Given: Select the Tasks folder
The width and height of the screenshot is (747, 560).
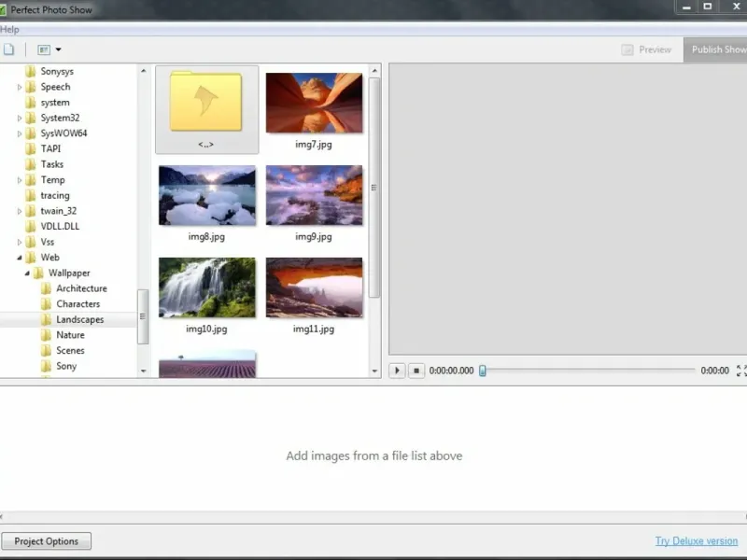Looking at the screenshot, I should click(x=52, y=164).
